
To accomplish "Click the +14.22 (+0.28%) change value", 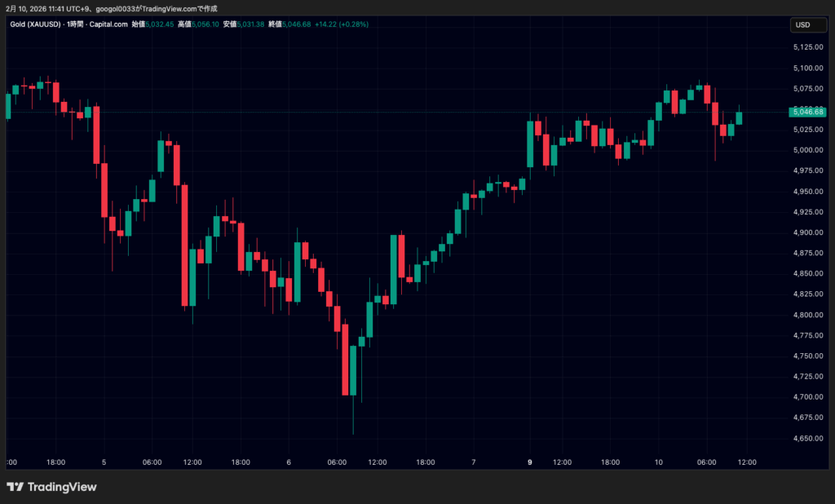I will click(342, 24).
